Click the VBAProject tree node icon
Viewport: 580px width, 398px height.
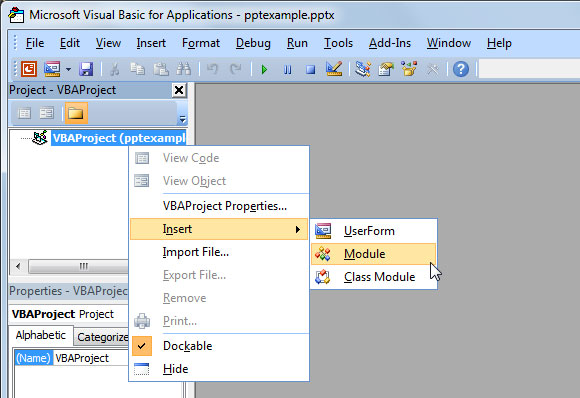40,138
